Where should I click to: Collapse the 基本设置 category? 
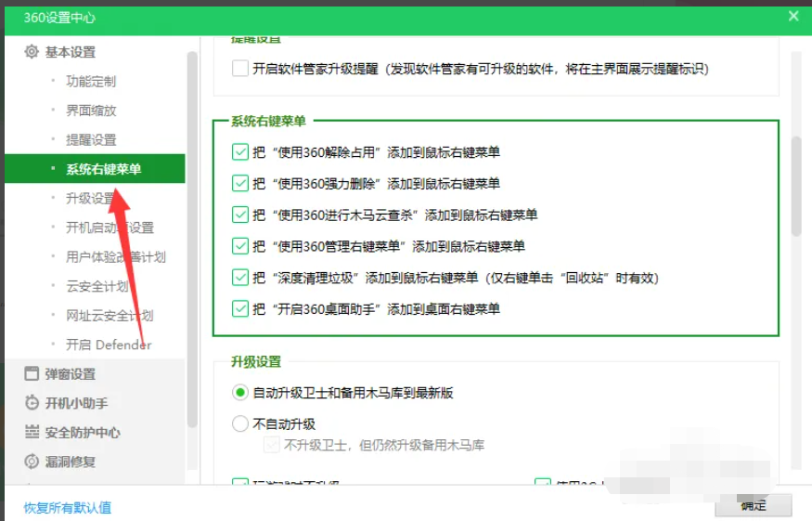point(71,52)
